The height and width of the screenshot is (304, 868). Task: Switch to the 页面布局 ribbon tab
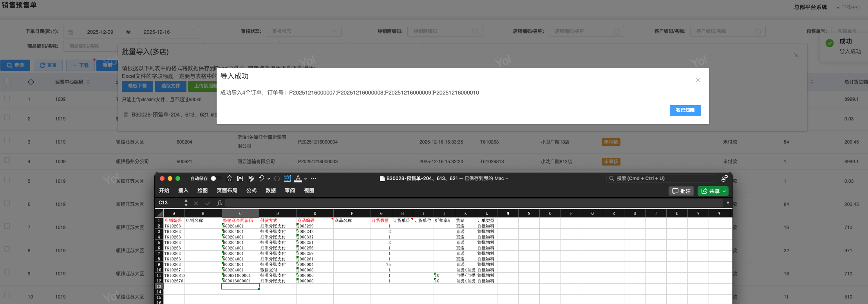pyautogui.click(x=227, y=190)
